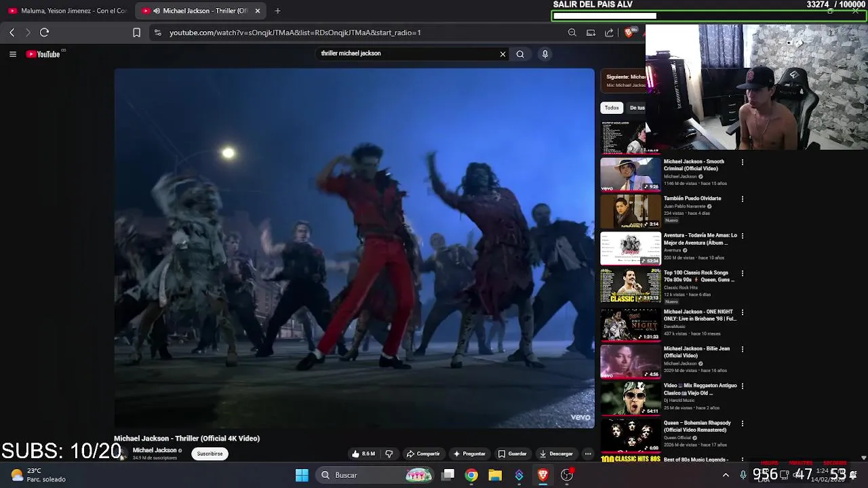Open the Preguntar ask button
868x488 pixels.
click(469, 454)
